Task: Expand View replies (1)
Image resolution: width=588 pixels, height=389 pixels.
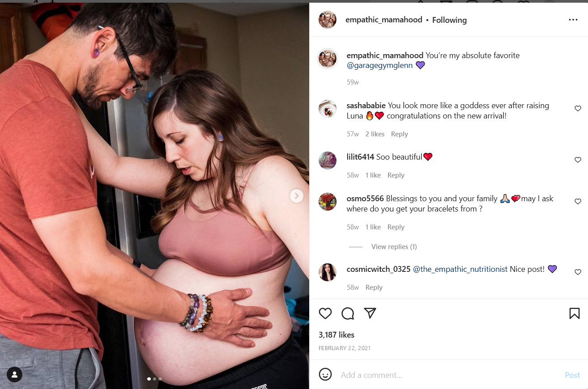Action: coord(394,247)
